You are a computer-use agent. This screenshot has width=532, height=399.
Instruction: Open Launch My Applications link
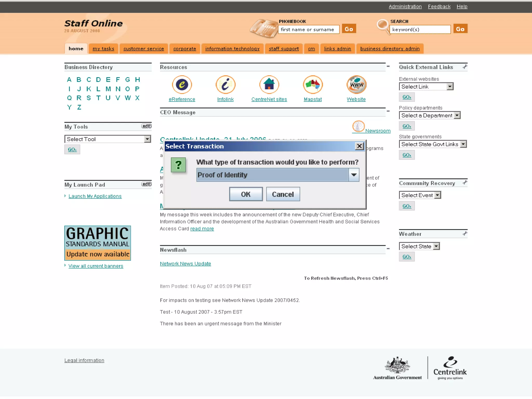pos(95,196)
